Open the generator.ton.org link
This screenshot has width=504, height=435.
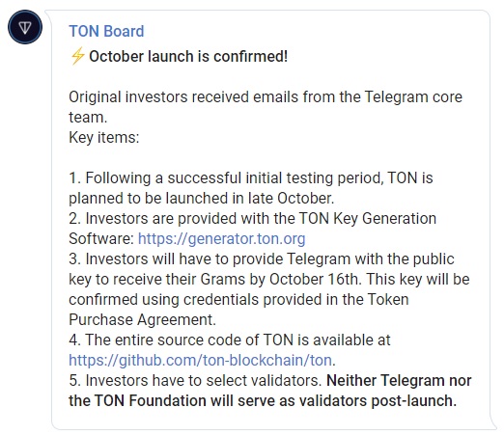(221, 239)
